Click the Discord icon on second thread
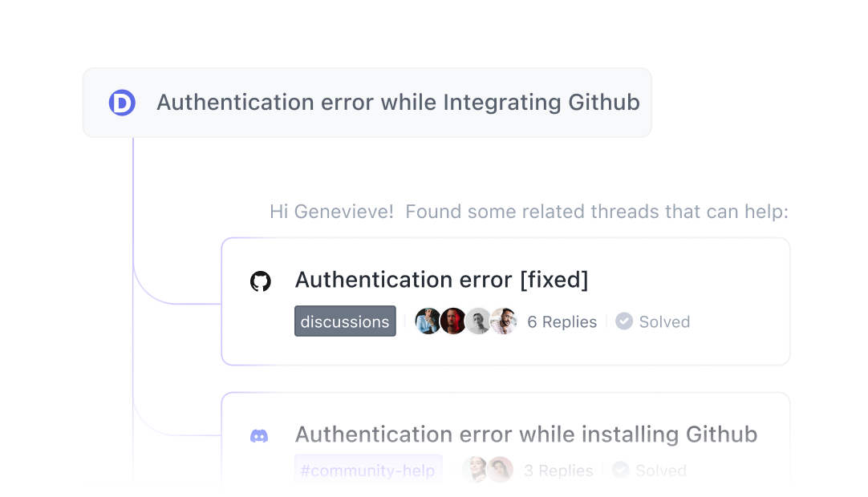The width and height of the screenshot is (868, 497). tap(259, 436)
